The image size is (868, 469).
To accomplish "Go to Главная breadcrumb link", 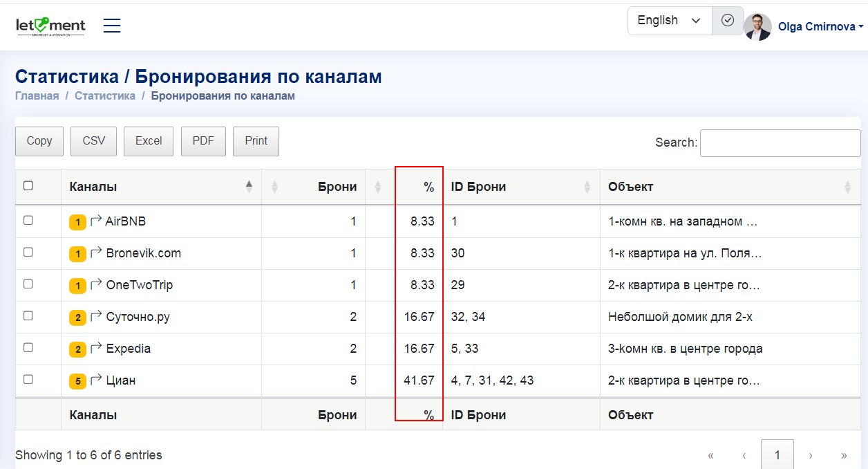I will click(37, 96).
